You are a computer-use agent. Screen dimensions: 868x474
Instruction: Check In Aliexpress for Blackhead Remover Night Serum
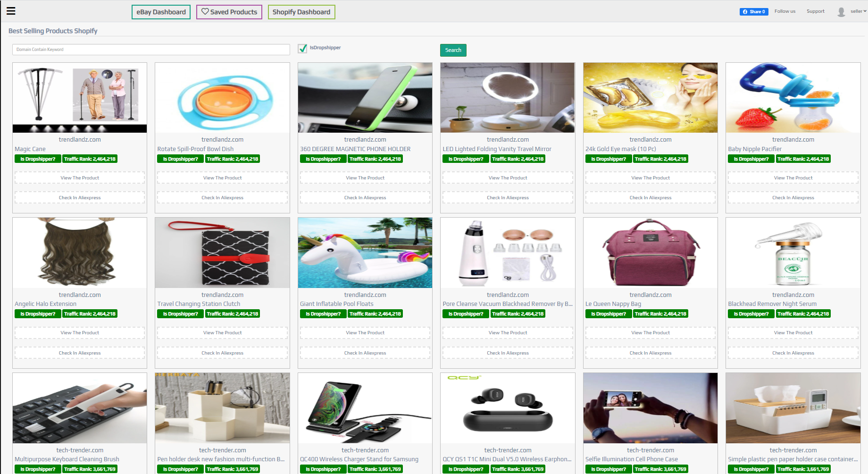point(793,353)
